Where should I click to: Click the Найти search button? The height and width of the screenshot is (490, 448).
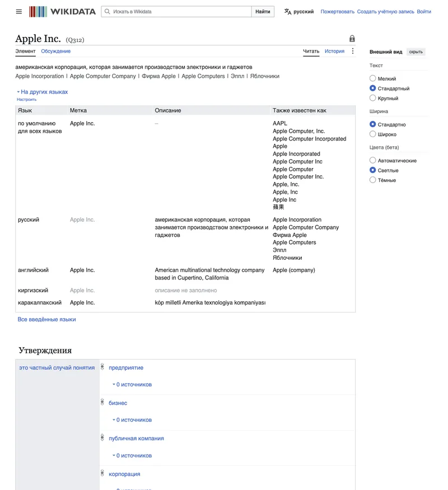coord(263,12)
